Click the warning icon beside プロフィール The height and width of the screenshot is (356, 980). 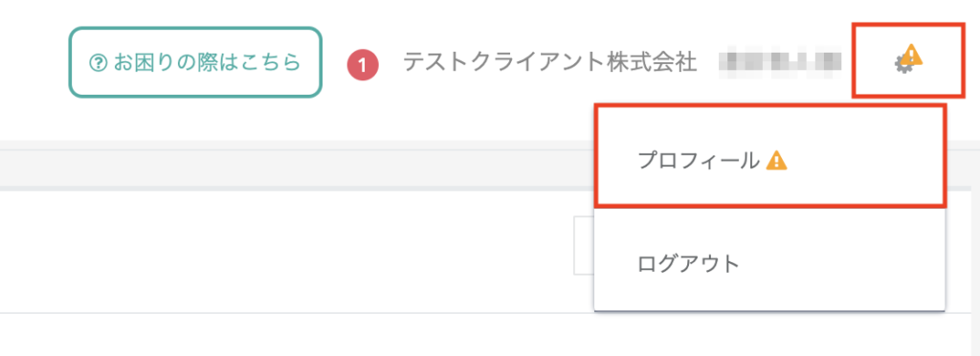click(777, 161)
